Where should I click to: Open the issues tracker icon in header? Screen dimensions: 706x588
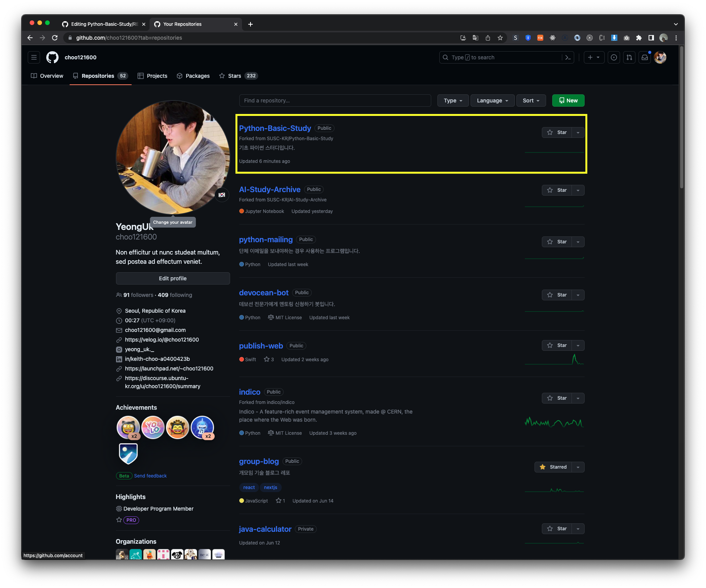(x=614, y=57)
